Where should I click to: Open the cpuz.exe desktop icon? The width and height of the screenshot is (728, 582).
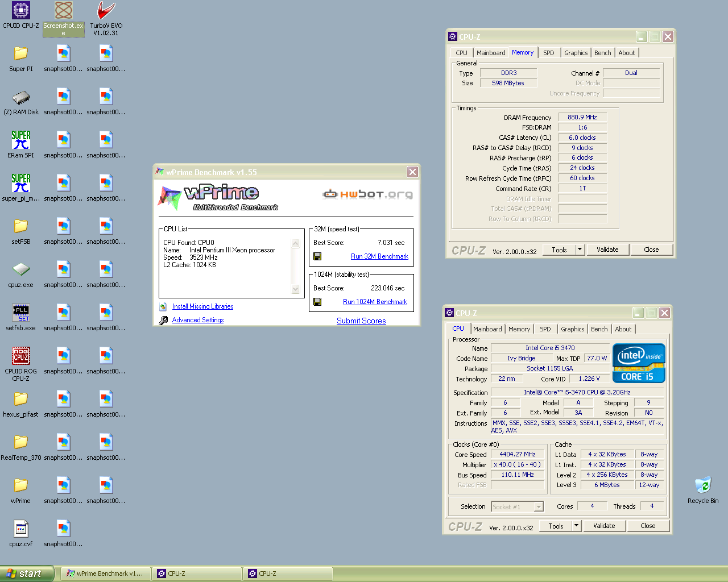(21, 275)
